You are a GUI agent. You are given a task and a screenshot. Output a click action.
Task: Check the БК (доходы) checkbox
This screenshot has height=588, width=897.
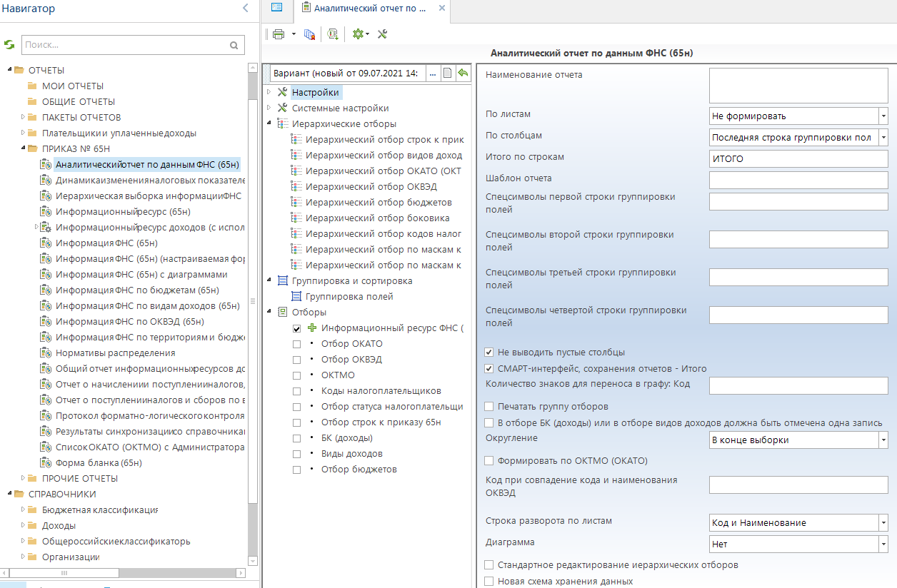[297, 438]
